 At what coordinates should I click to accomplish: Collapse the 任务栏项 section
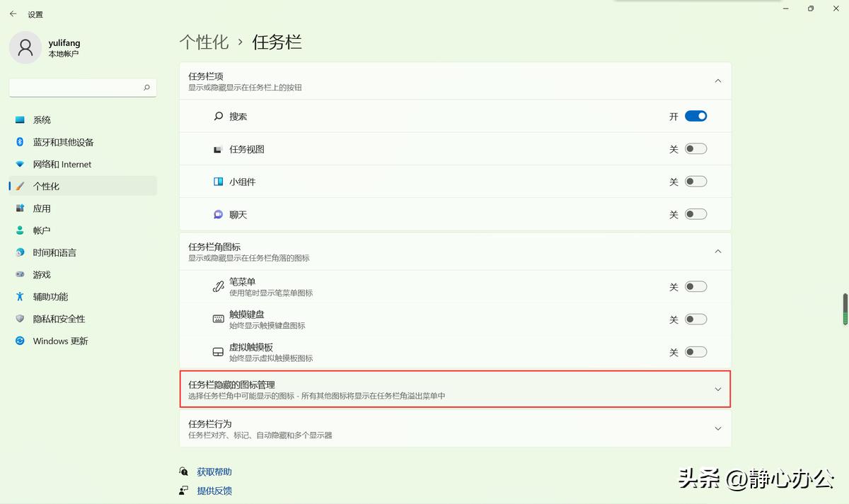point(717,81)
